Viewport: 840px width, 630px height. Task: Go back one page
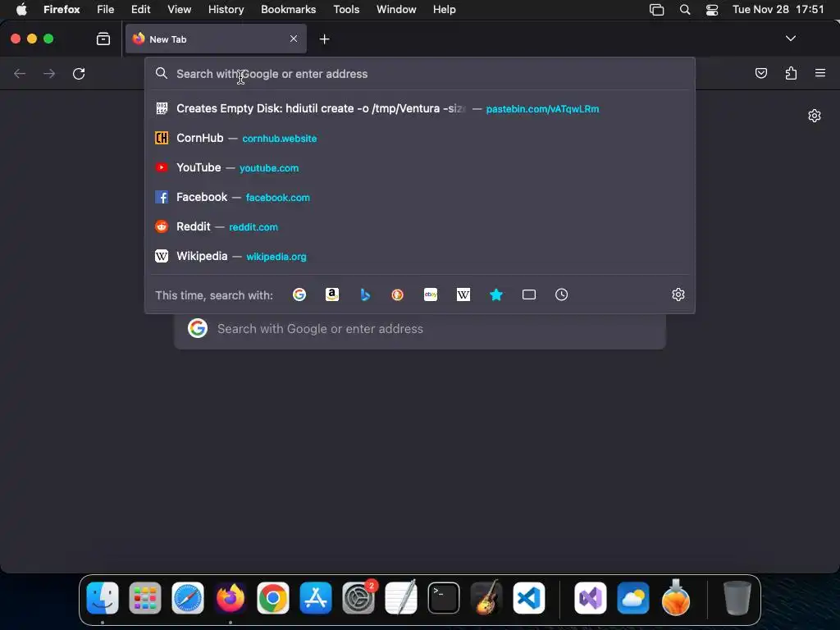click(x=20, y=73)
